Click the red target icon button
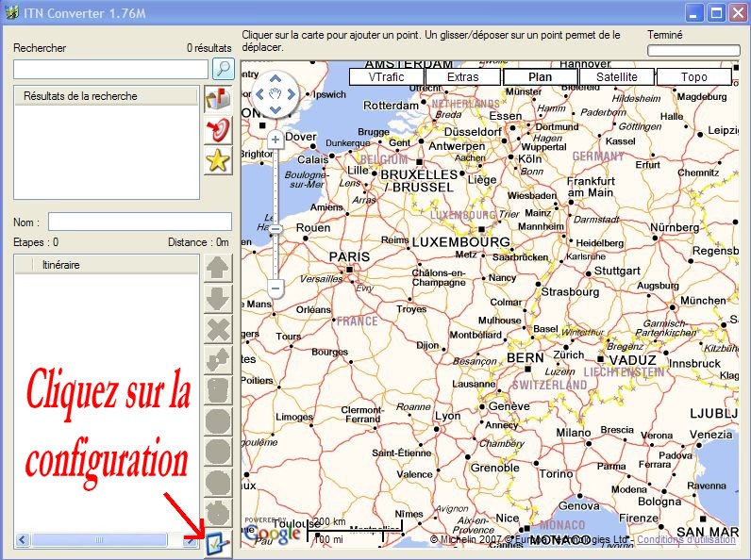This screenshot has width=751, height=560. pyautogui.click(x=218, y=130)
